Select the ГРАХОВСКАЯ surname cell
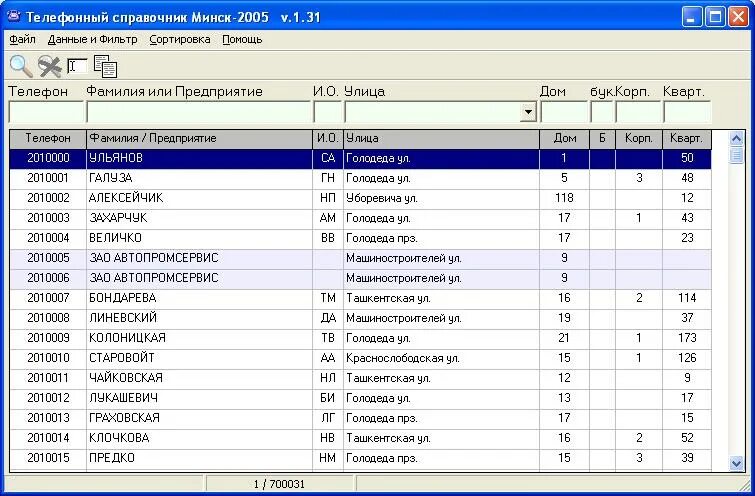This screenshot has height=496, width=755. (x=199, y=418)
